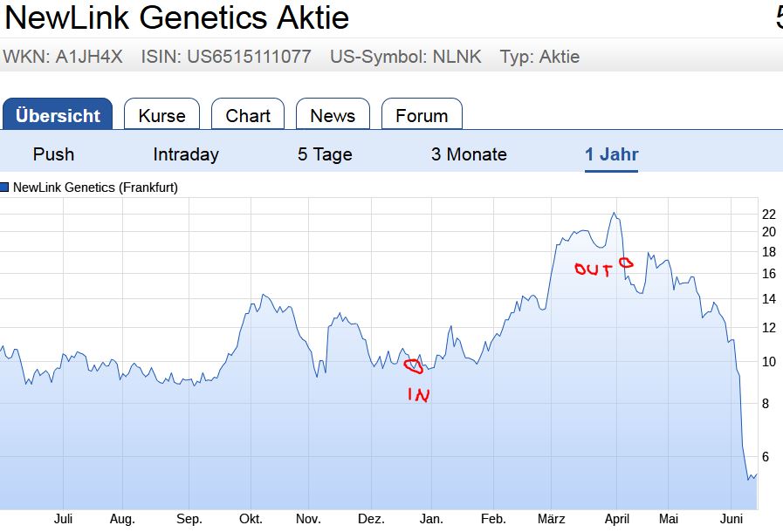Screen dimensions: 783x532
Task: Select the 1 Jahr time range
Action: click(612, 154)
